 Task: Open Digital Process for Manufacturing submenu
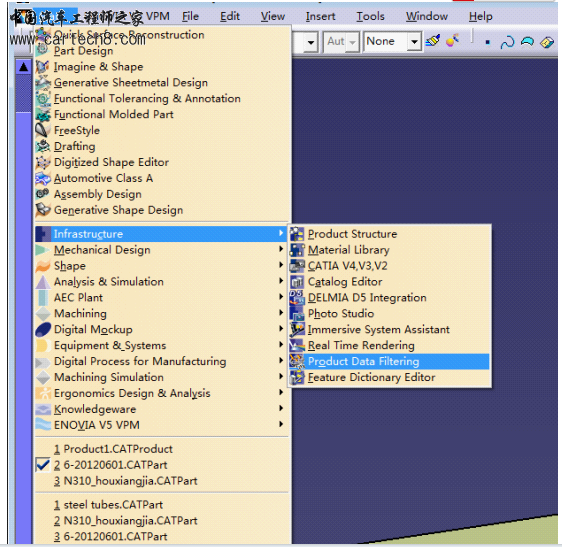coord(161,361)
